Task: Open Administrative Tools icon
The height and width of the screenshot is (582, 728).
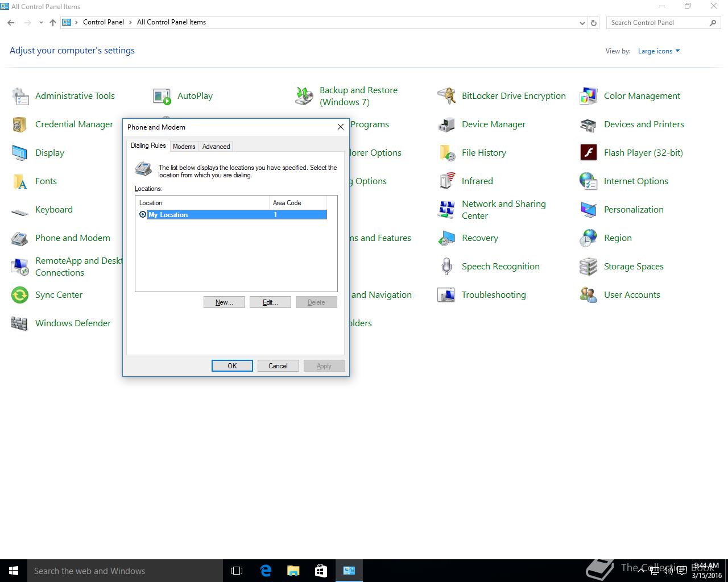Action: click(20, 96)
